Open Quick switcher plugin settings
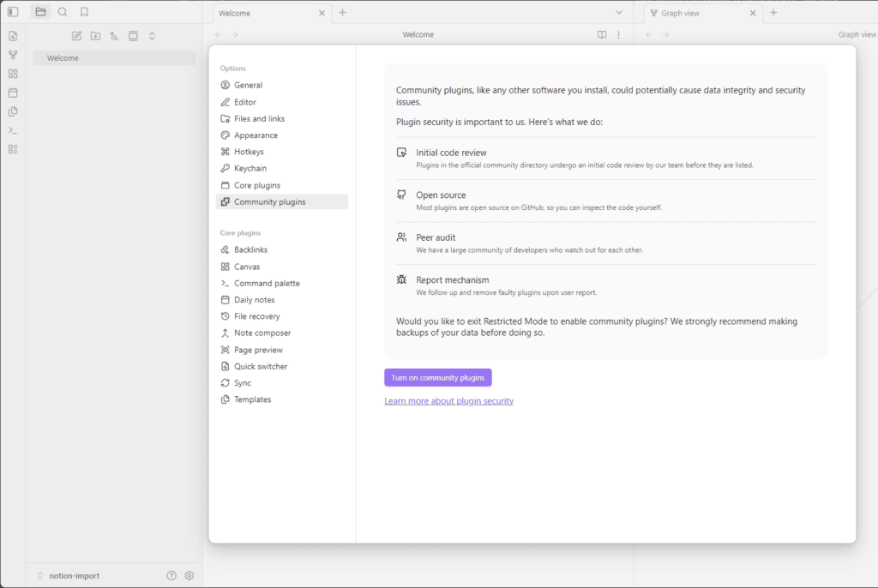Image resolution: width=878 pixels, height=588 pixels. (x=282, y=366)
